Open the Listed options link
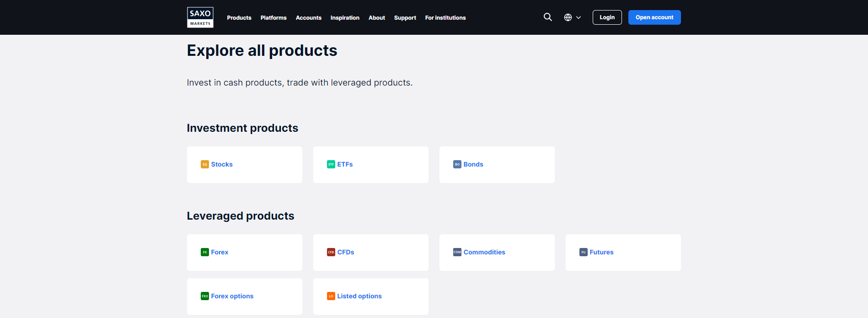 tap(359, 296)
